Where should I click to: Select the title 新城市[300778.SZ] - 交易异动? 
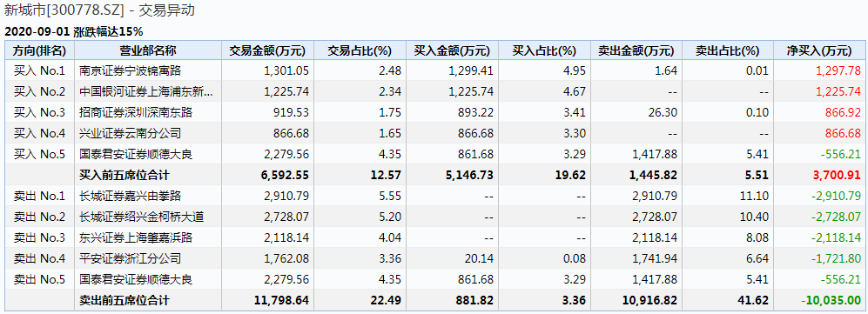point(99,10)
